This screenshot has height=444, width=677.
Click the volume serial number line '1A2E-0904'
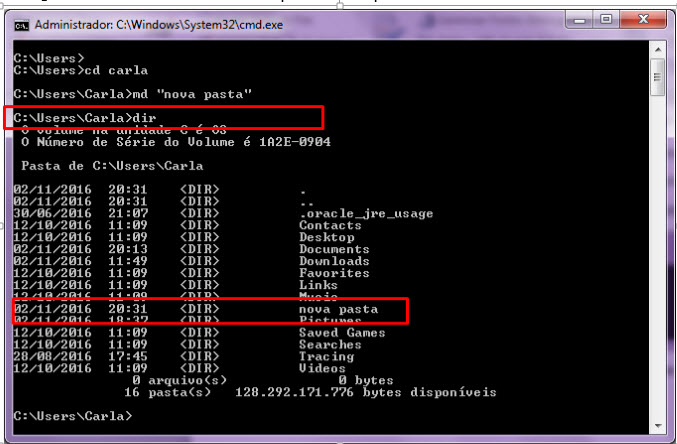(176, 142)
